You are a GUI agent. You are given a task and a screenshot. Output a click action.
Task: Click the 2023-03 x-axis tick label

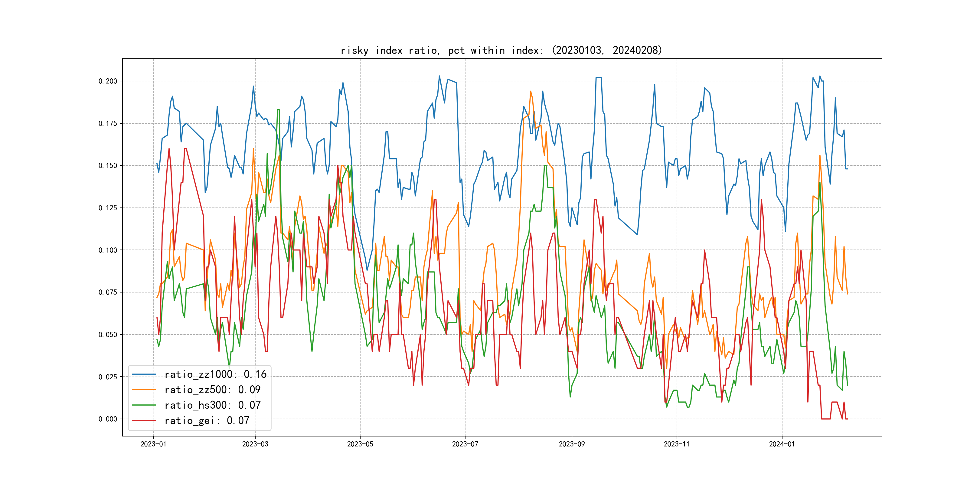(x=255, y=444)
